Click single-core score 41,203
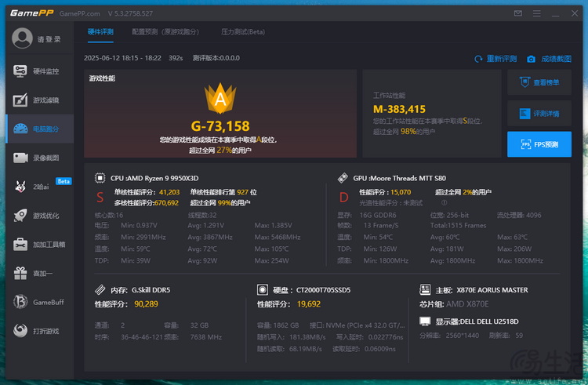The height and width of the screenshot is (385, 588). click(x=169, y=192)
